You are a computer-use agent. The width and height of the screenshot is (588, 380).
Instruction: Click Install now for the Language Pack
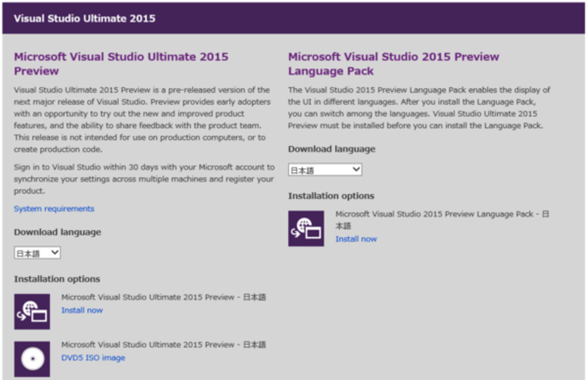click(x=356, y=239)
